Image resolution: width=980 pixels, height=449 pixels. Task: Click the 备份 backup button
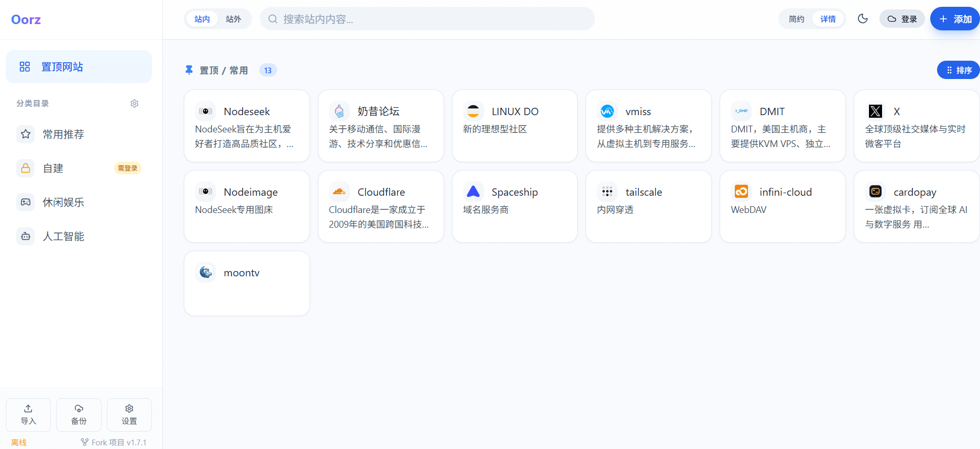[79, 415]
